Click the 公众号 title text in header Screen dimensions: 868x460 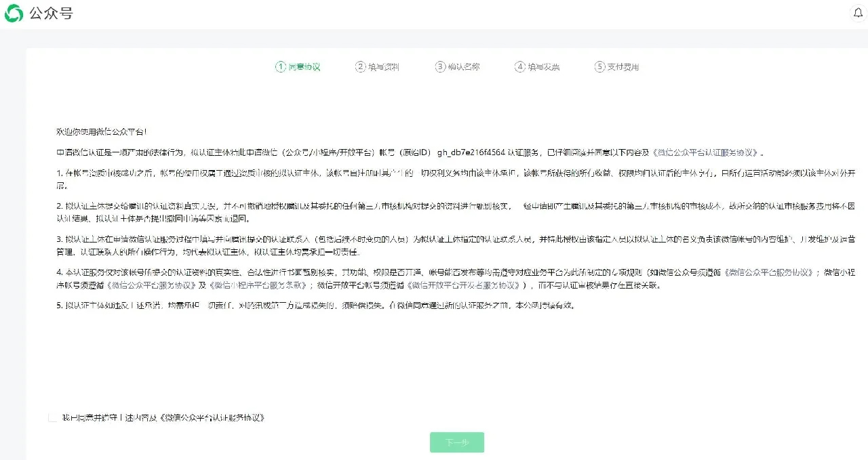[x=51, y=14]
